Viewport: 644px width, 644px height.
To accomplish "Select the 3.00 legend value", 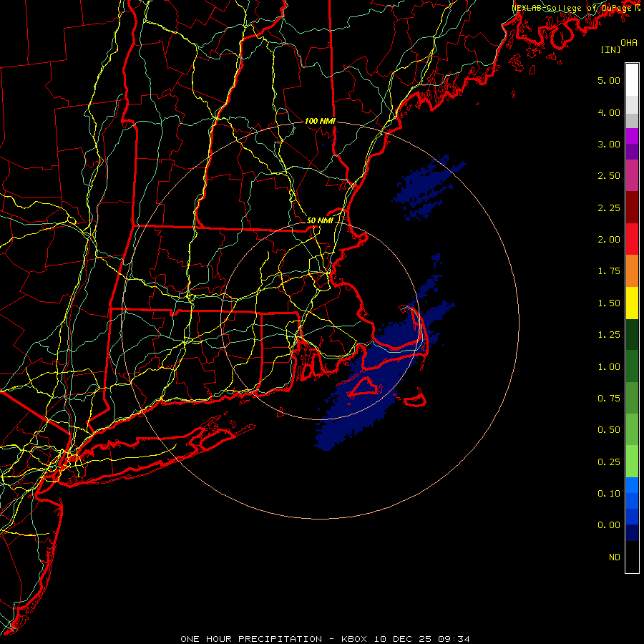I will (x=609, y=144).
